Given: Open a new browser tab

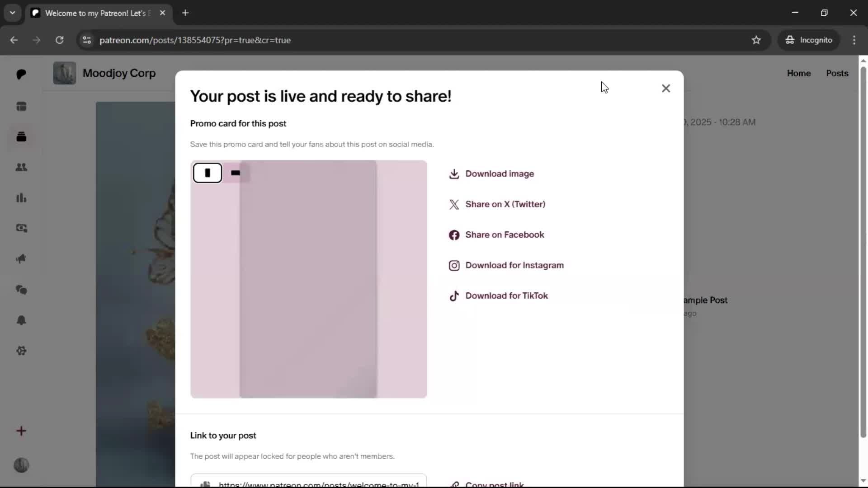Looking at the screenshot, I should (185, 13).
